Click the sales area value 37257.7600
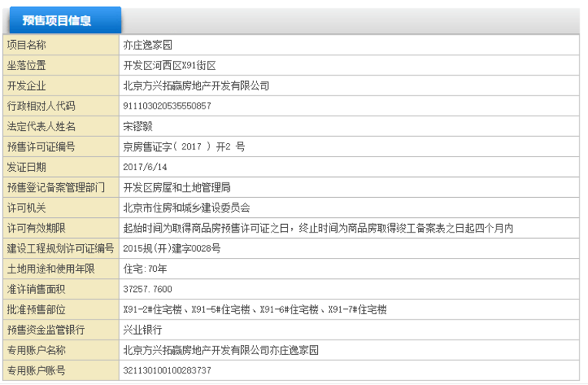 pos(148,289)
